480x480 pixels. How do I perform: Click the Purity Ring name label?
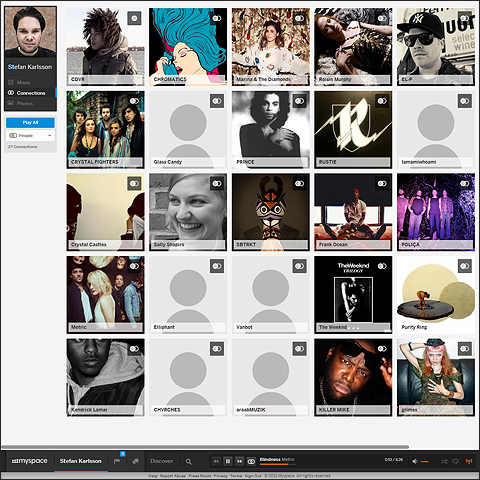coord(414,327)
